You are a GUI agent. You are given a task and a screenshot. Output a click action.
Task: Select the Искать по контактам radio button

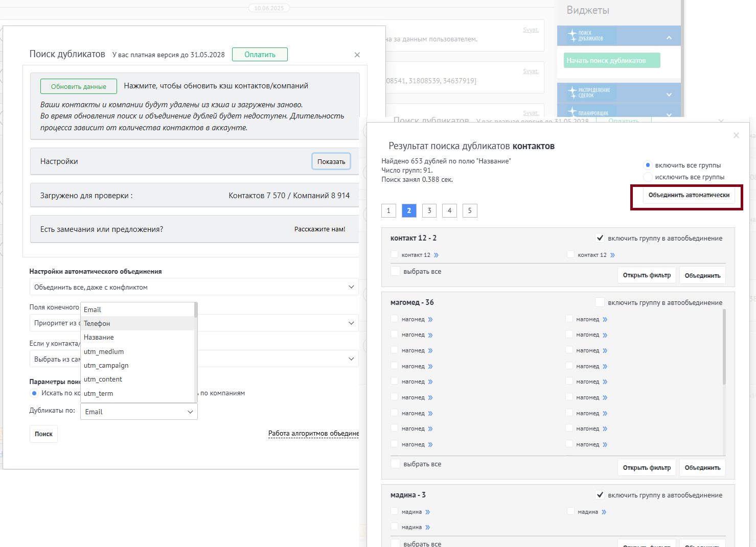tap(34, 393)
